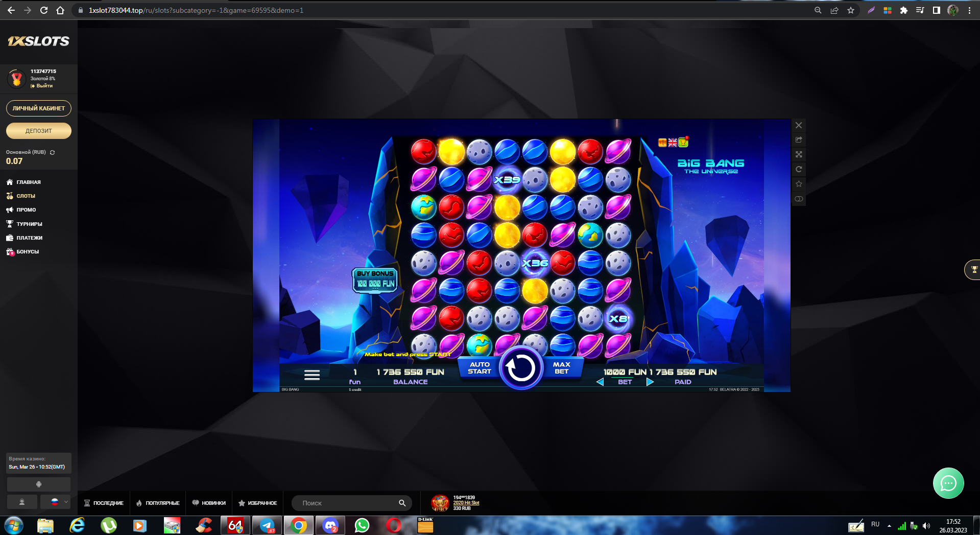Decrease bet with left arrow

[x=600, y=382]
